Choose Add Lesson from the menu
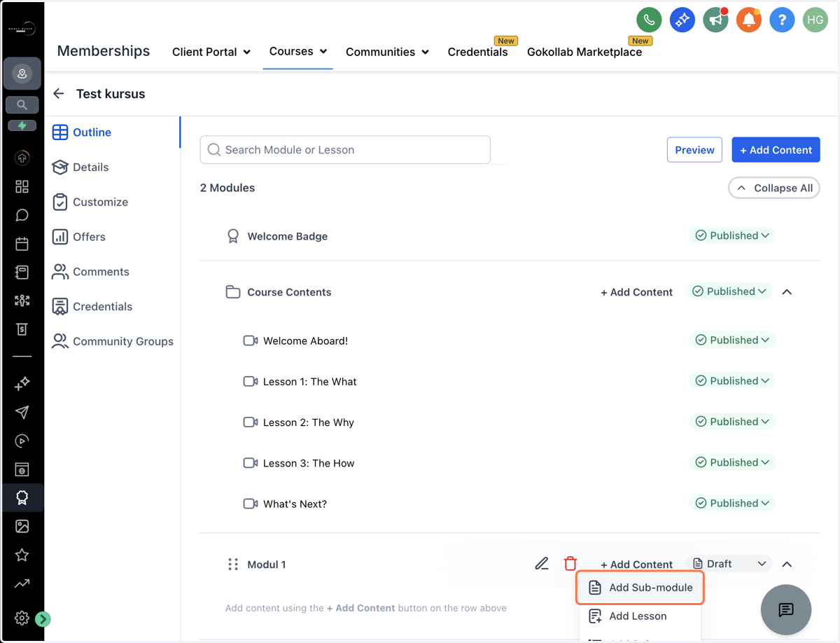The image size is (840, 643). [640, 616]
